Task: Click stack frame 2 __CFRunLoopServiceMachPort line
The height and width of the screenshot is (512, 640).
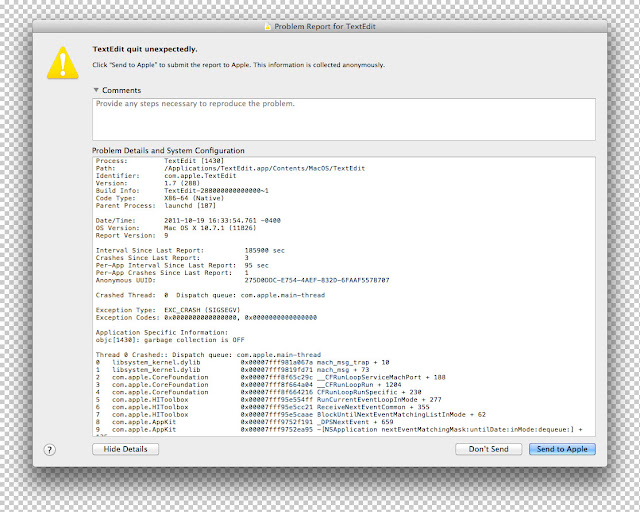Action: [271, 377]
